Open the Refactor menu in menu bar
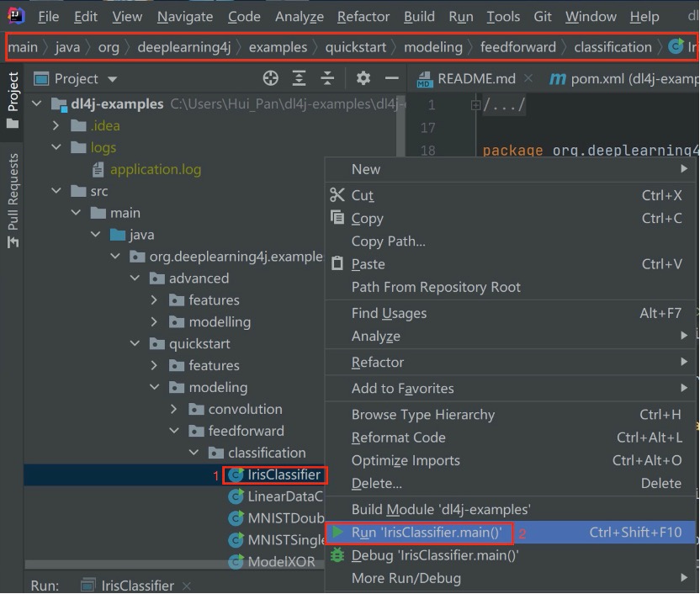Screen dimensions: 700x594 pos(363,17)
